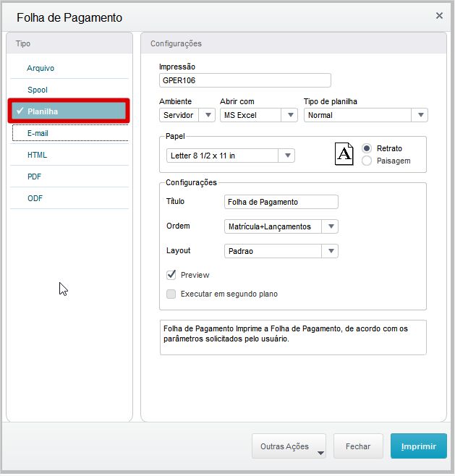The height and width of the screenshot is (476, 455).
Task: Close the Folha de Pagamento dialog
Action: (439, 16)
